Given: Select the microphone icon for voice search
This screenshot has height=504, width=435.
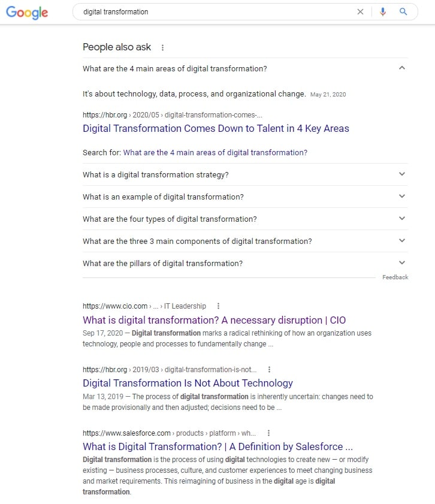Looking at the screenshot, I should tap(383, 11).
